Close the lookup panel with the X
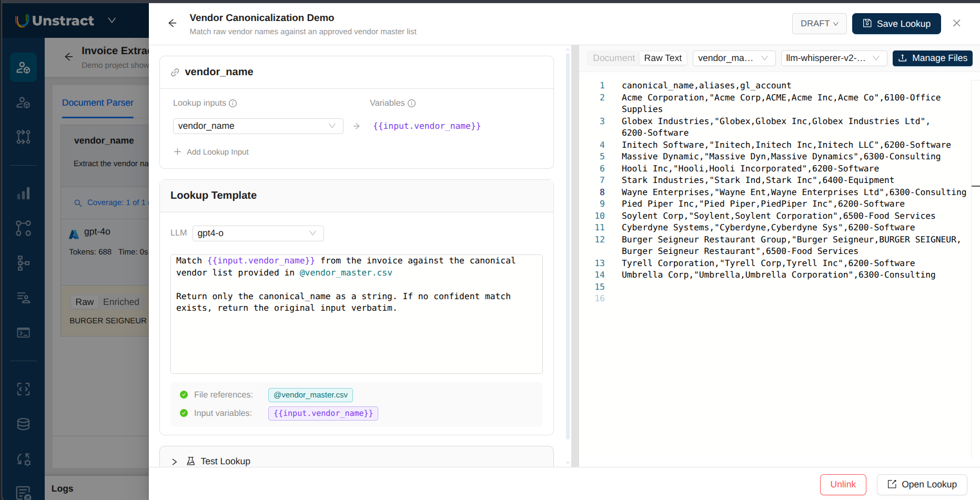This screenshot has width=980, height=500. 957,23
